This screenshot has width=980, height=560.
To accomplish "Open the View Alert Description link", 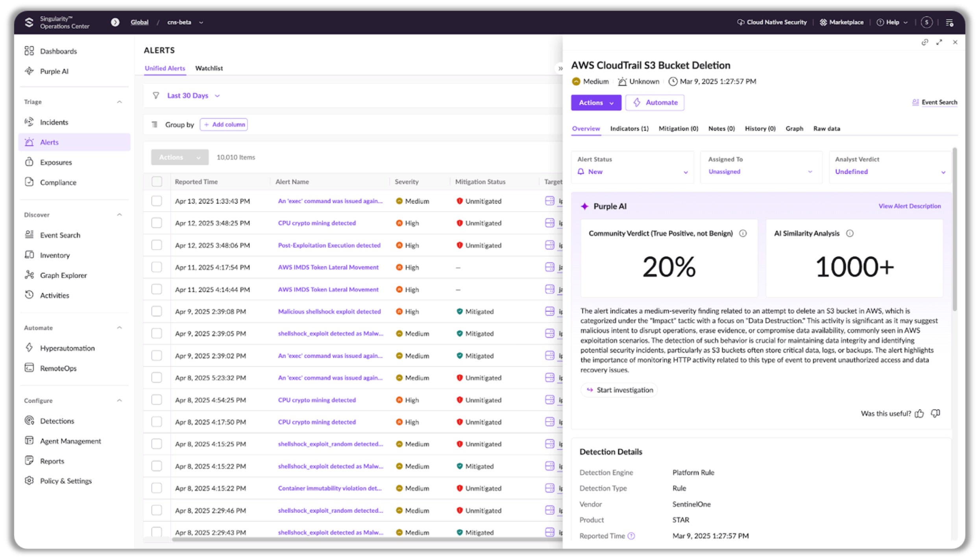I will pos(909,206).
